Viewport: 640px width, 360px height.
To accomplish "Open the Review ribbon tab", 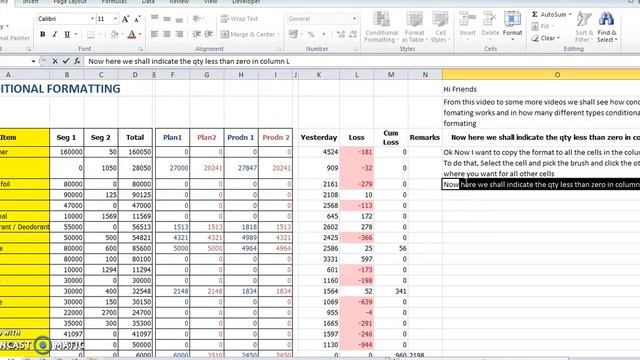I will tap(179, 2).
